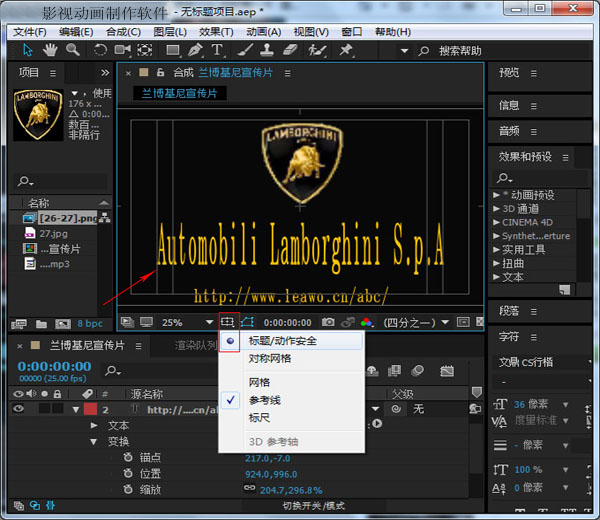Toggle always preview this view icon
Screen dimensions: 600x520
coord(127,322)
